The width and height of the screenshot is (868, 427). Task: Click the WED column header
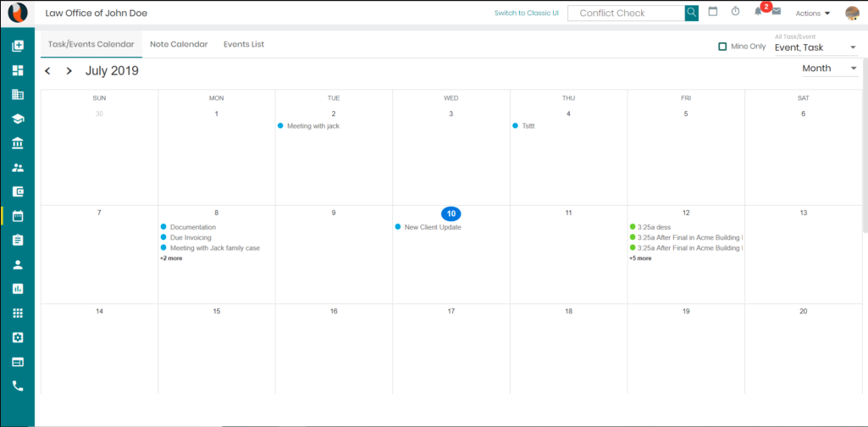click(451, 98)
